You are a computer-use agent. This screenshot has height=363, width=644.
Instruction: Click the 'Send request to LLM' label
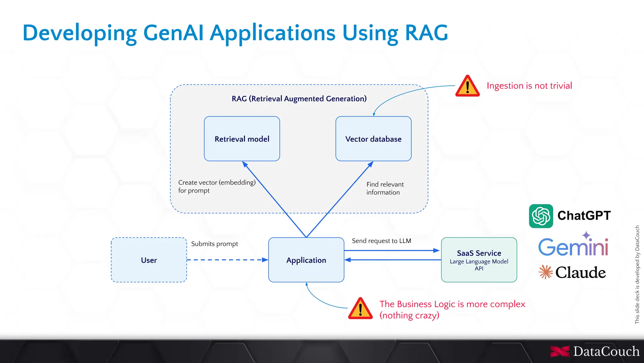click(381, 241)
